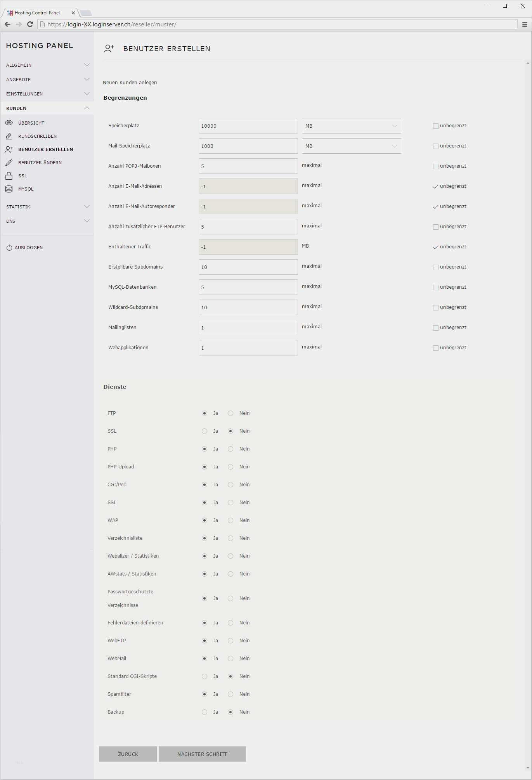Click the Ausloggen power icon

9,248
